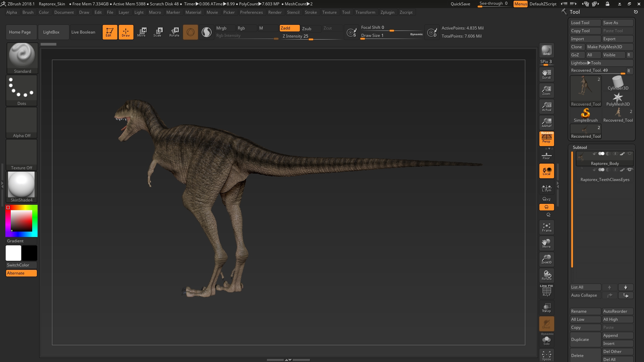
Task: Click the LightBox button
Action: [x=54, y=32]
